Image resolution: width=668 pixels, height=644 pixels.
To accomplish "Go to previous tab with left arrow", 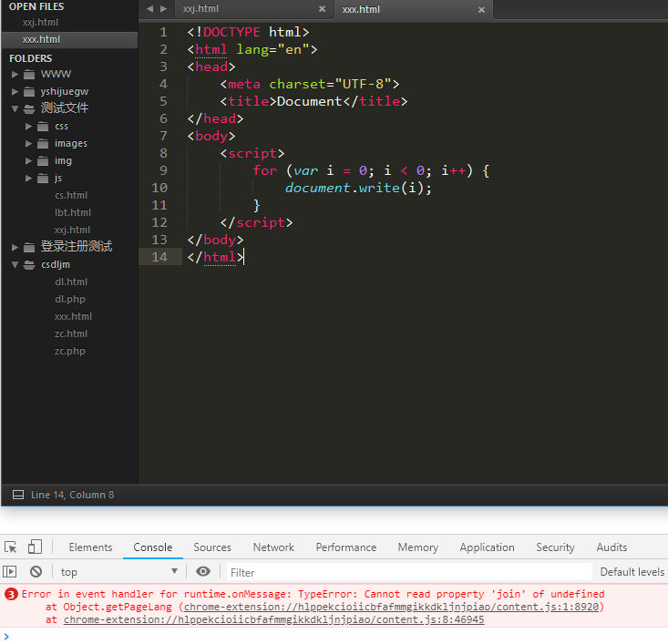I will [x=150, y=9].
